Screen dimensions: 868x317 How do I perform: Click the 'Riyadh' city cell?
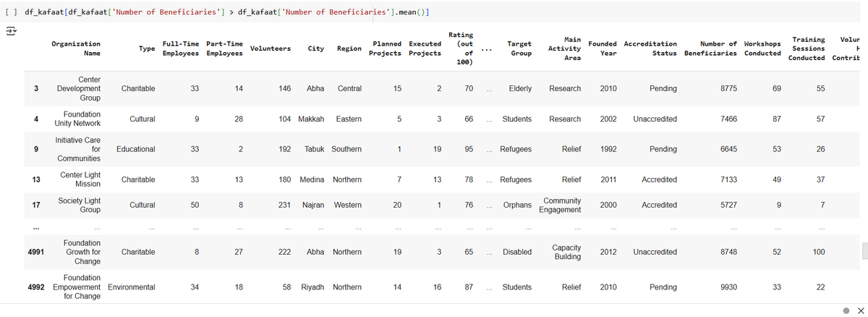pyautogui.click(x=312, y=287)
